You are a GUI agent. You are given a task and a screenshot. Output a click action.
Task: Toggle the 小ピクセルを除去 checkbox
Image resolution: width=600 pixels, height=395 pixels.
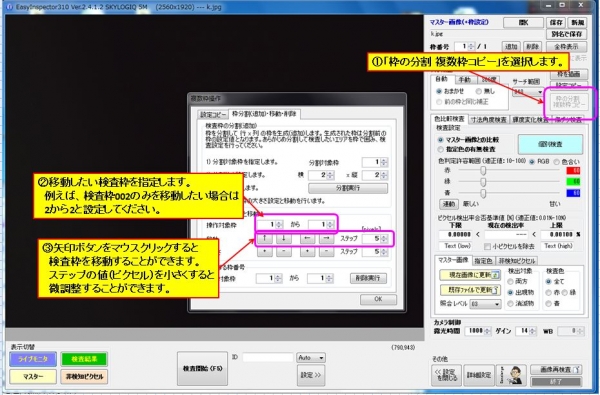[488, 246]
